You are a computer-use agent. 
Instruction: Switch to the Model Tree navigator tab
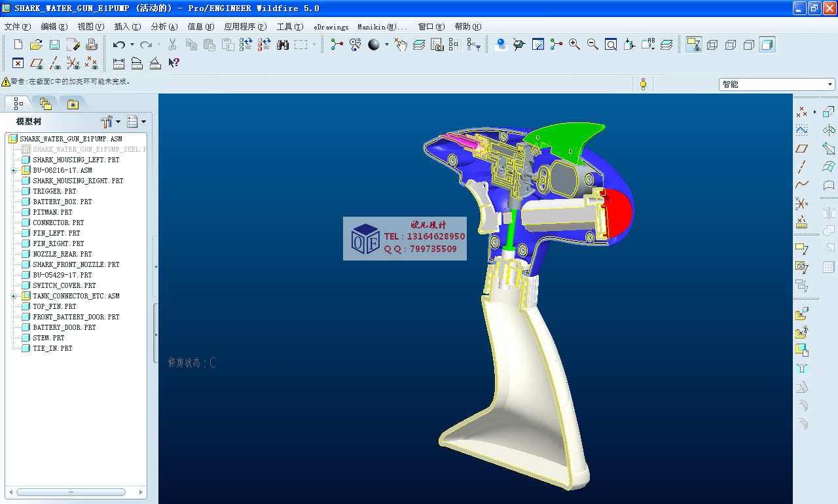18,103
